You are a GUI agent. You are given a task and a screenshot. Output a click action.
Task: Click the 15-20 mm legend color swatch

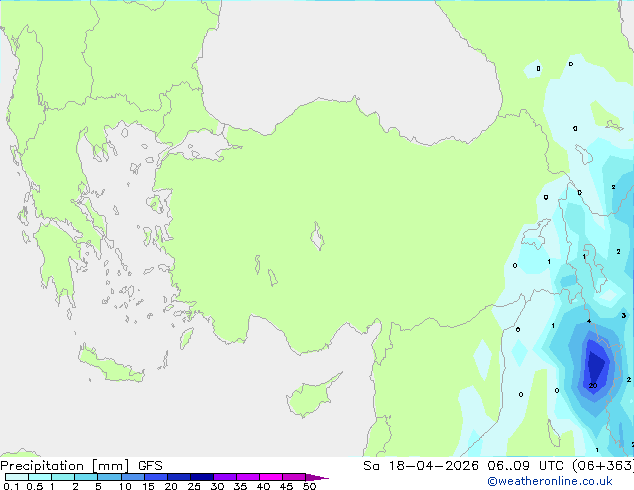coord(156,477)
